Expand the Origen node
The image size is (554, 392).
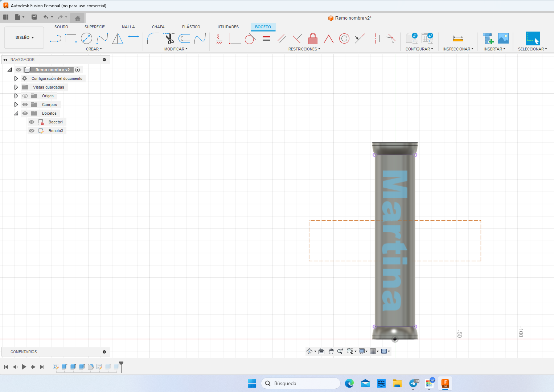[16, 96]
